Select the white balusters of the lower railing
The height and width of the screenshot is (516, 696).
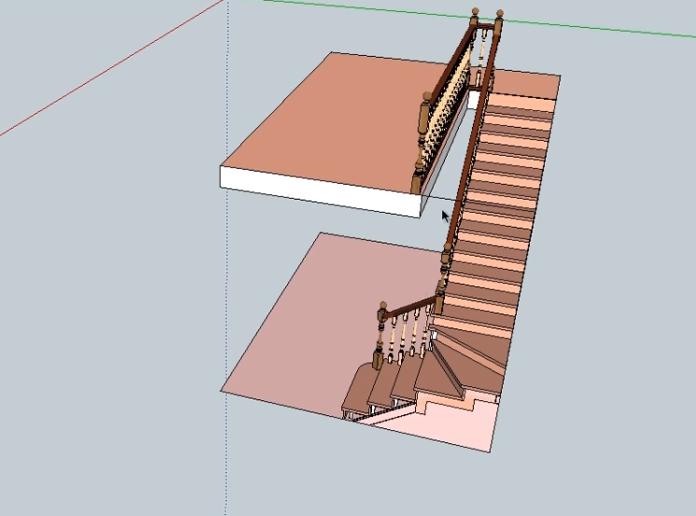[x=407, y=335]
